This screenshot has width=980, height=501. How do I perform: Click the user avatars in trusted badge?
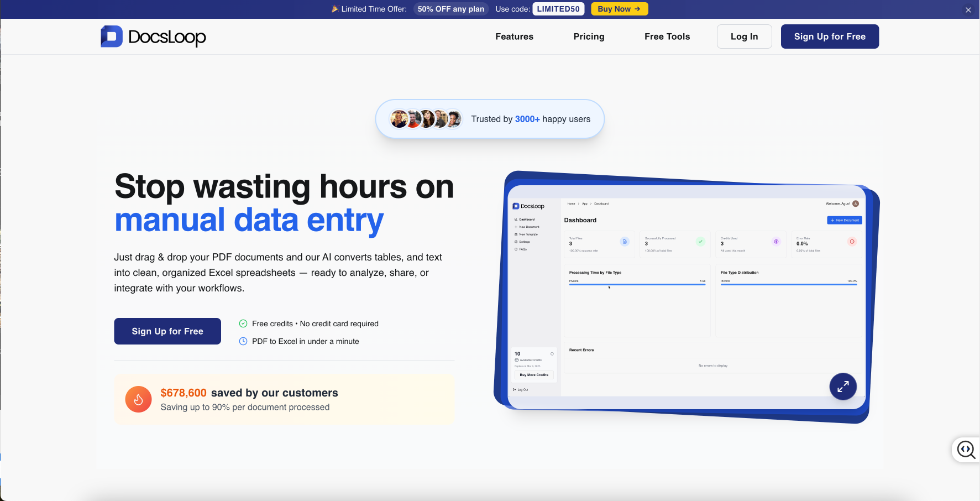(426, 119)
